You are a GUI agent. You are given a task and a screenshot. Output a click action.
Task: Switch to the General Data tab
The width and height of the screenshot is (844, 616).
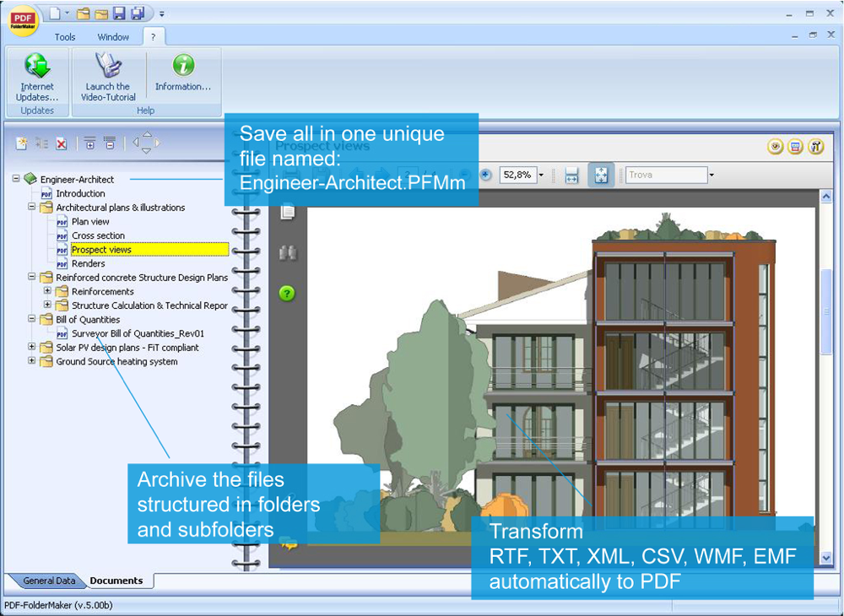tap(47, 581)
